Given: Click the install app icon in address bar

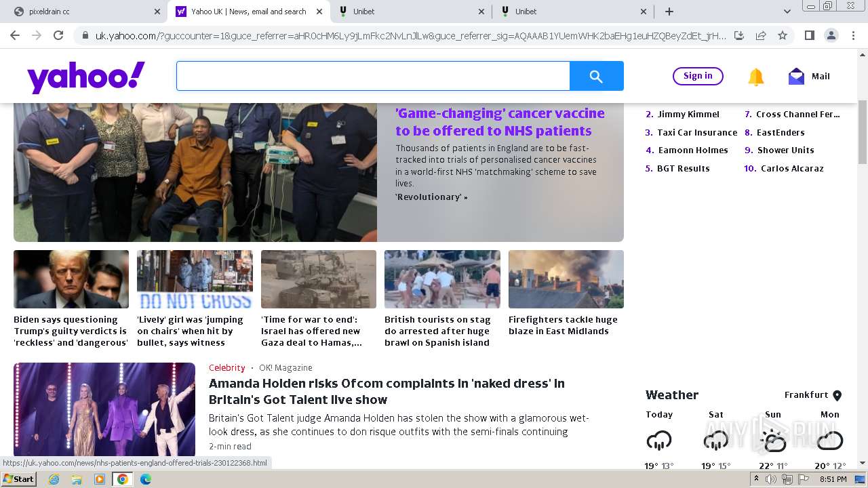Looking at the screenshot, I should [739, 35].
